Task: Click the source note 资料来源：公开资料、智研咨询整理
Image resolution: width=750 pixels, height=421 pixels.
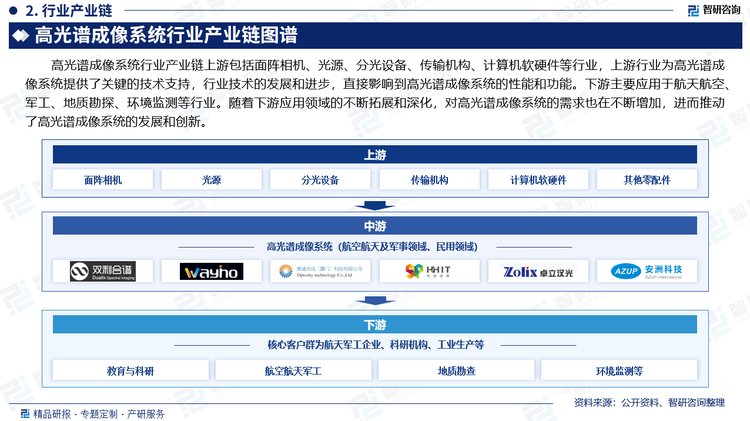Action: click(649, 403)
